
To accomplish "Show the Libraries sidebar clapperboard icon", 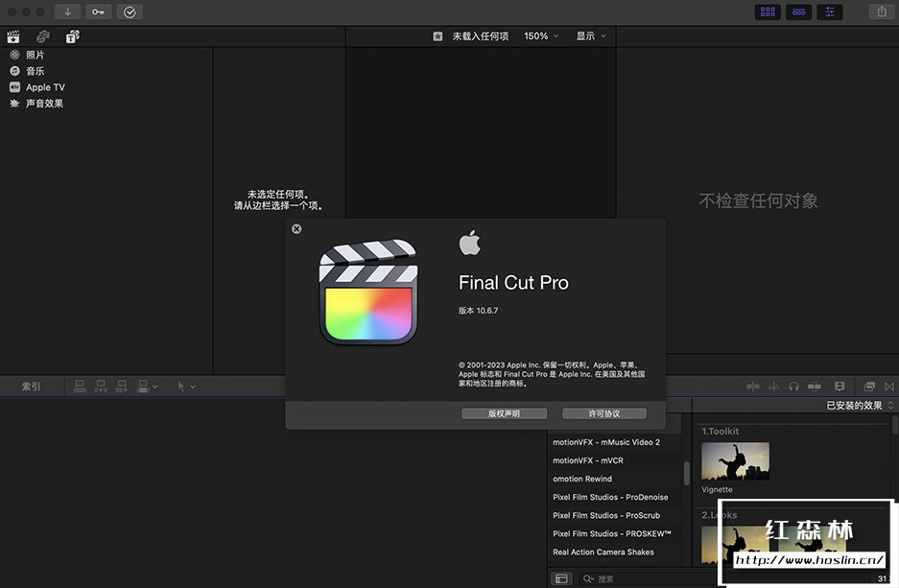I will click(x=13, y=37).
